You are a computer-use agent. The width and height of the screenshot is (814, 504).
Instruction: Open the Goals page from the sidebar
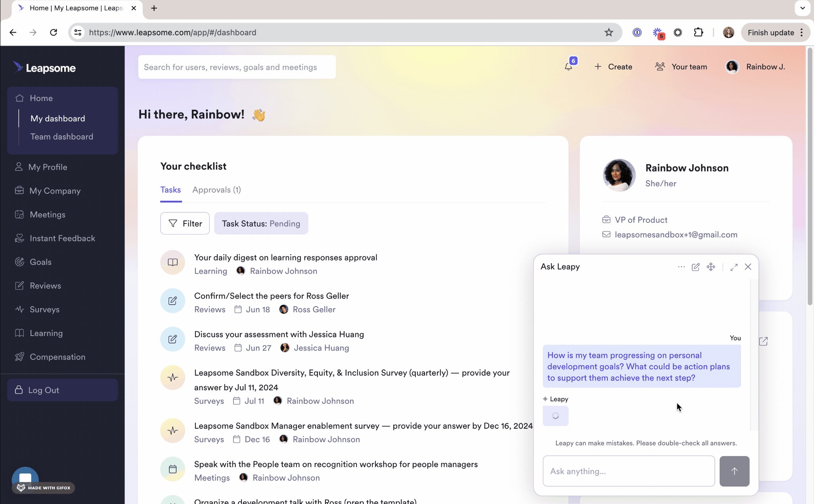[x=40, y=262]
